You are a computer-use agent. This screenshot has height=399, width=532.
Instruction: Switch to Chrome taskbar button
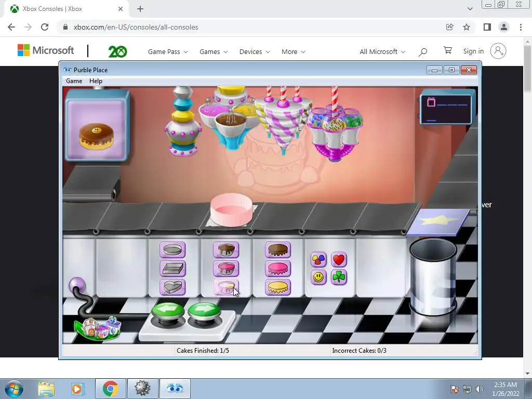tap(111, 389)
